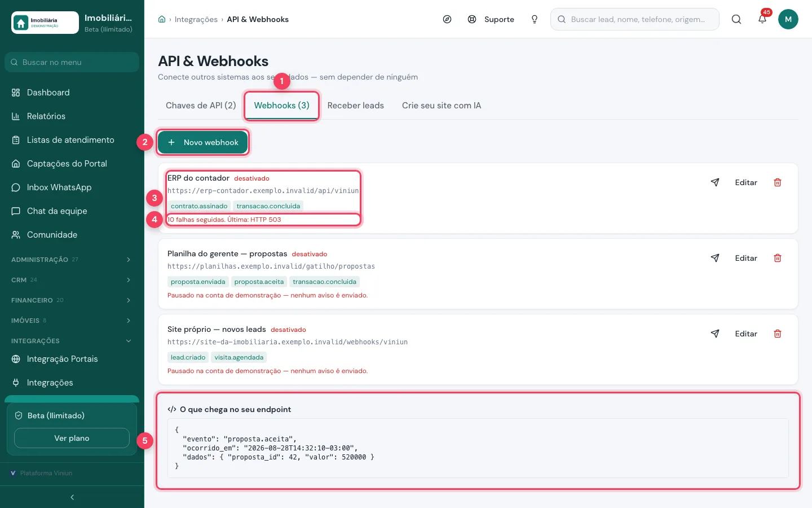Image resolution: width=812 pixels, height=508 pixels.
Task: Click the Imobiliária logo in sidebar
Action: (45, 23)
